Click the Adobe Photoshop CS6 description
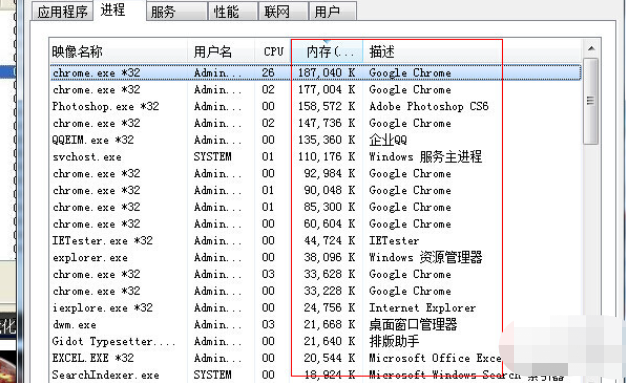This screenshot has width=626, height=383. (x=429, y=106)
